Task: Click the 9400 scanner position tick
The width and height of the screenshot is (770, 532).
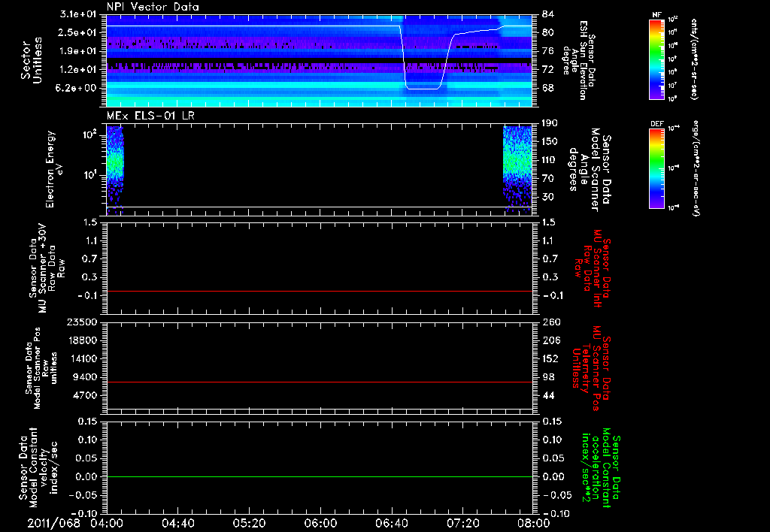Action: tap(84, 377)
